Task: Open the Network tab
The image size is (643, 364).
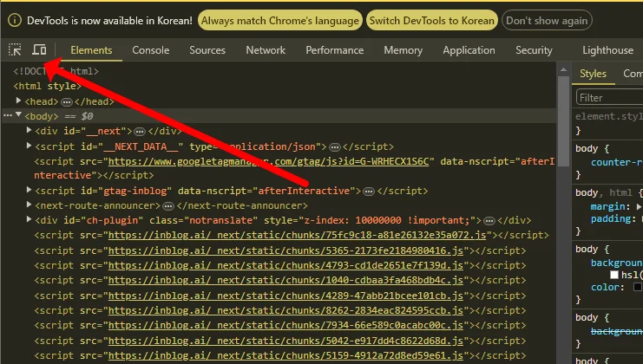Action: [x=266, y=50]
